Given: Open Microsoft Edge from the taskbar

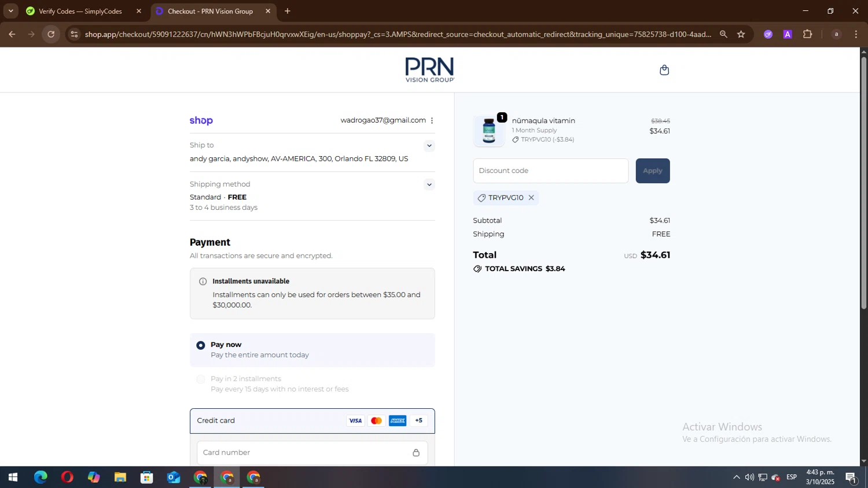Looking at the screenshot, I should pyautogui.click(x=41, y=478).
